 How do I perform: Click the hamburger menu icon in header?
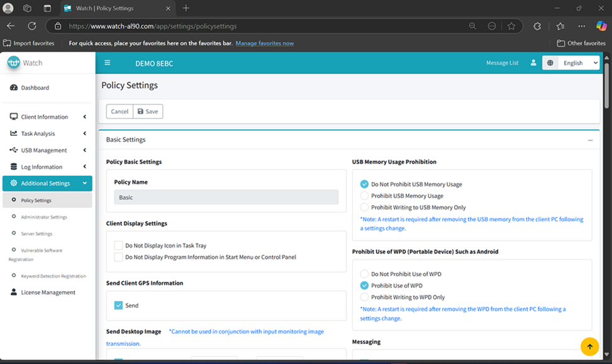108,63
